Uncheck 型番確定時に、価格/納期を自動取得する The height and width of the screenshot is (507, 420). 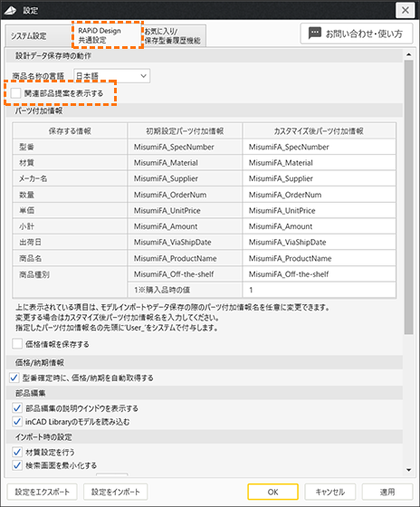tap(14, 378)
